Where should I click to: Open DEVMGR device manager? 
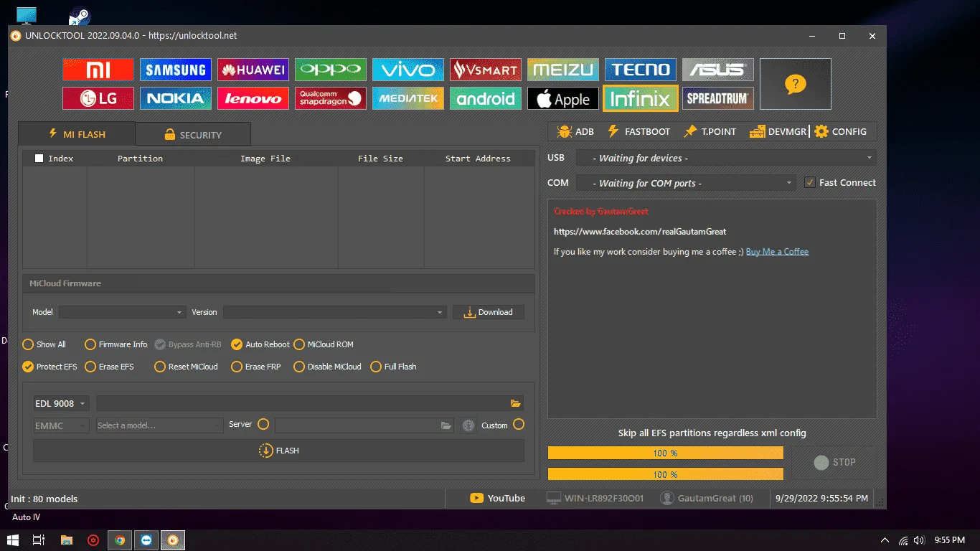tap(778, 131)
